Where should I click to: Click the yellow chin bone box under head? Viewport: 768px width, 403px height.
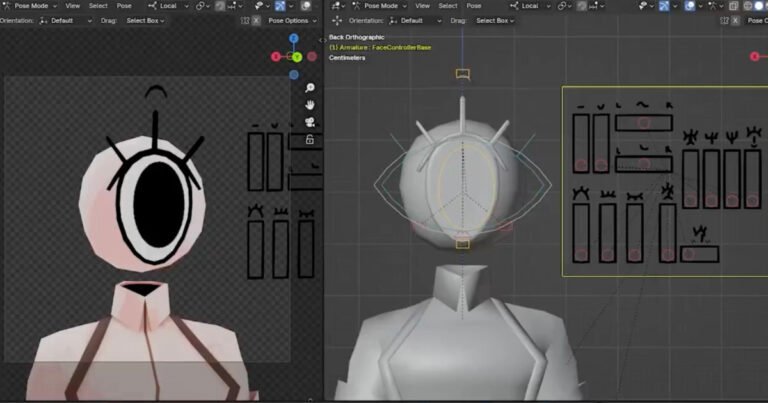(x=462, y=244)
